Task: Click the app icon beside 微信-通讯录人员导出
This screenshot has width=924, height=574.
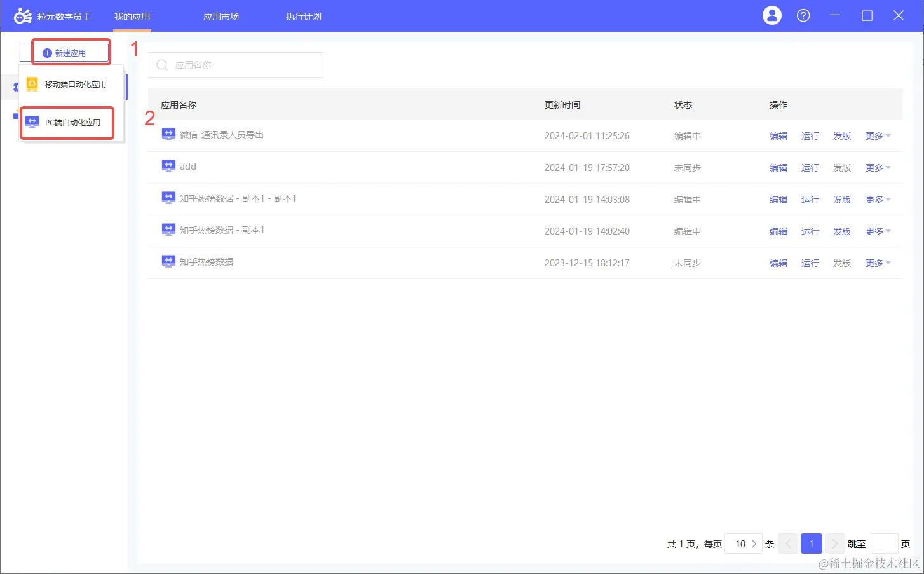Action: point(168,135)
